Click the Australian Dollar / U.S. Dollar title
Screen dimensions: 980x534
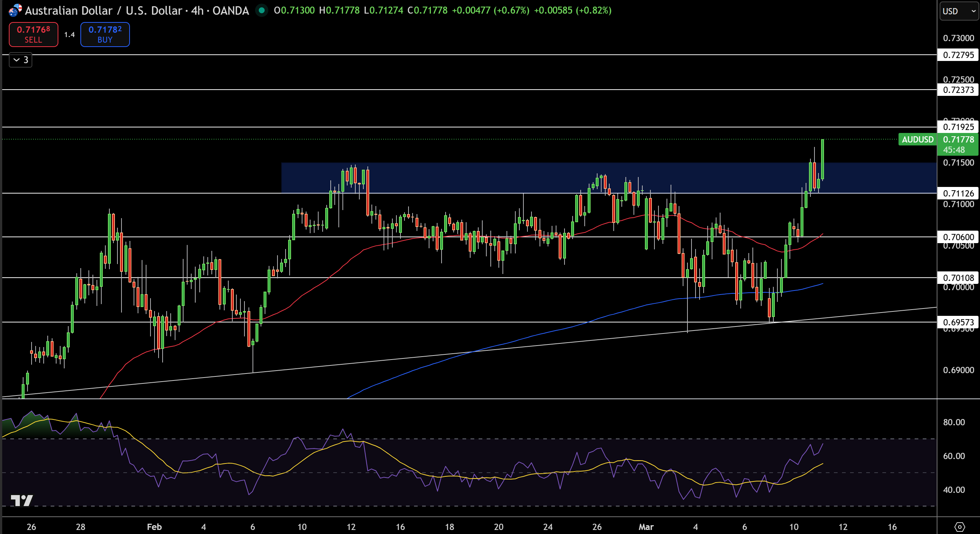(x=104, y=10)
